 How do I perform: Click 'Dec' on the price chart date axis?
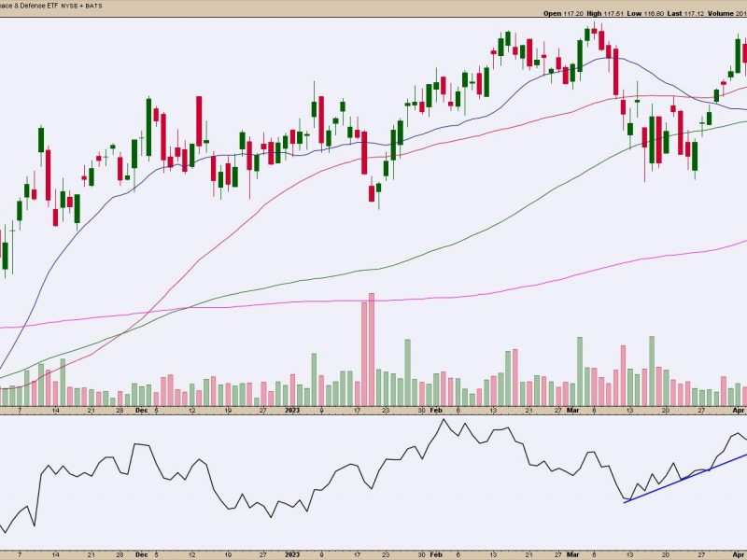pos(142,410)
